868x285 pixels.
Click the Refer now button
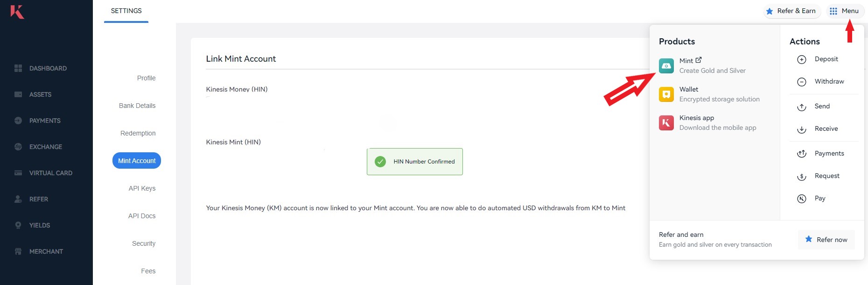pyautogui.click(x=826, y=239)
